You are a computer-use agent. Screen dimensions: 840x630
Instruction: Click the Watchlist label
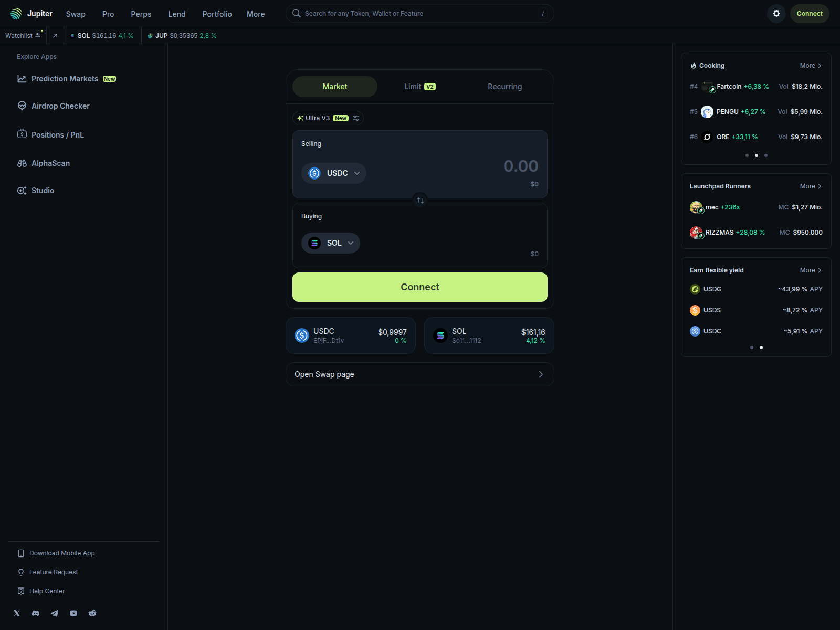coord(19,36)
